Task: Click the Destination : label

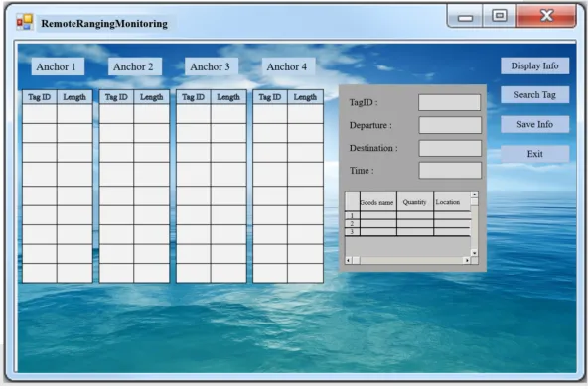Action: tap(373, 148)
